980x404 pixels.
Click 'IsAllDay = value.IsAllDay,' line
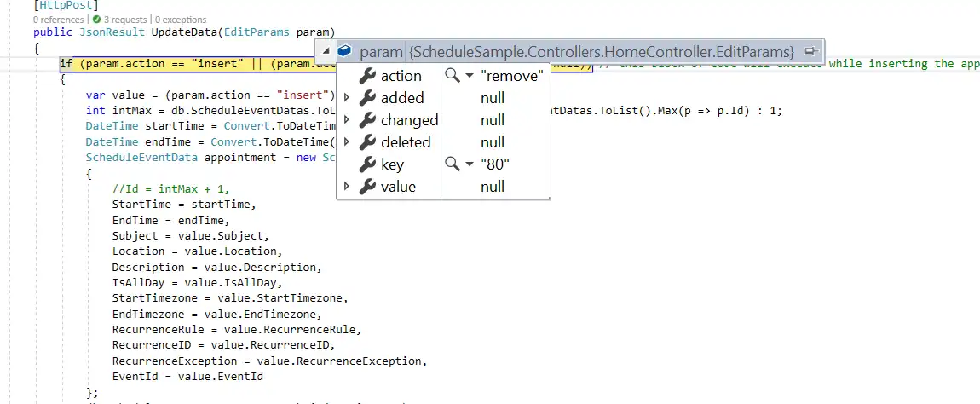pyautogui.click(x=197, y=283)
